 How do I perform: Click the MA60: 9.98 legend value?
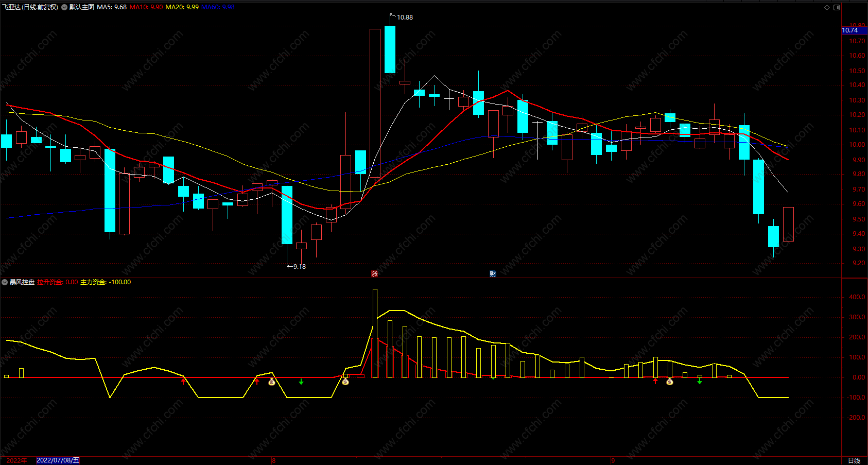[x=218, y=7]
